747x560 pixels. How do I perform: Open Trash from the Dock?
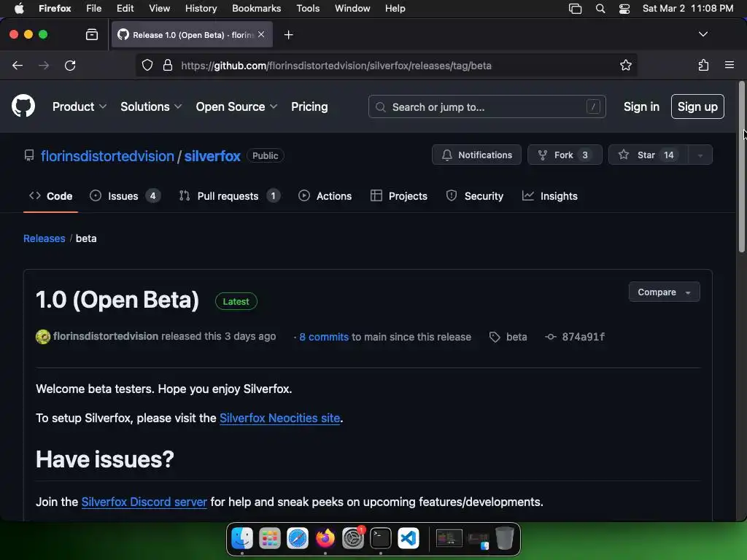tap(505, 538)
